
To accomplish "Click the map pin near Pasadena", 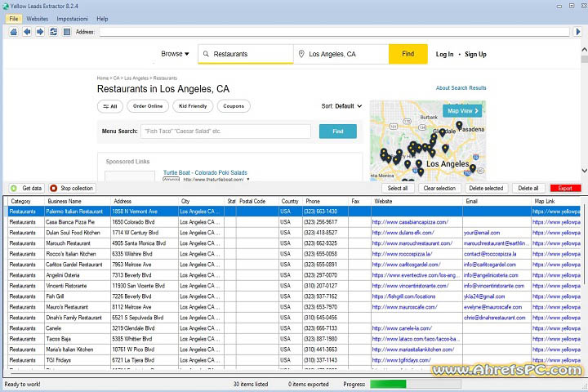I will pyautogui.click(x=459, y=125).
